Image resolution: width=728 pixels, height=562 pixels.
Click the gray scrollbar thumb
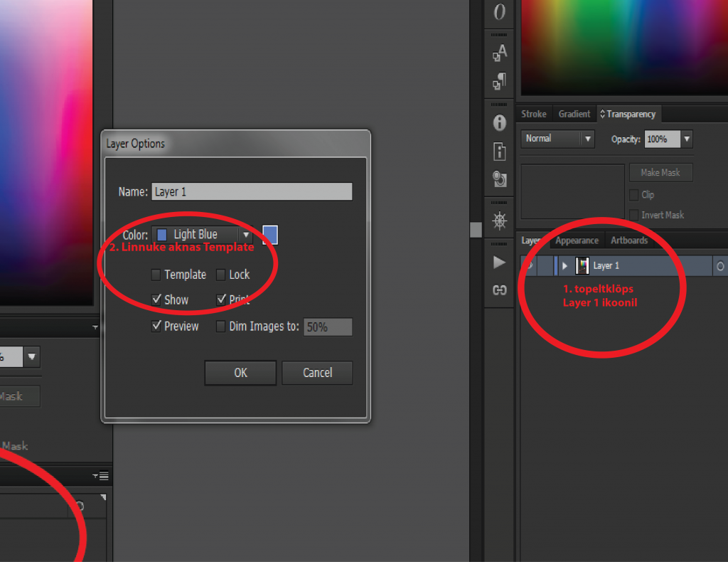coord(476,230)
